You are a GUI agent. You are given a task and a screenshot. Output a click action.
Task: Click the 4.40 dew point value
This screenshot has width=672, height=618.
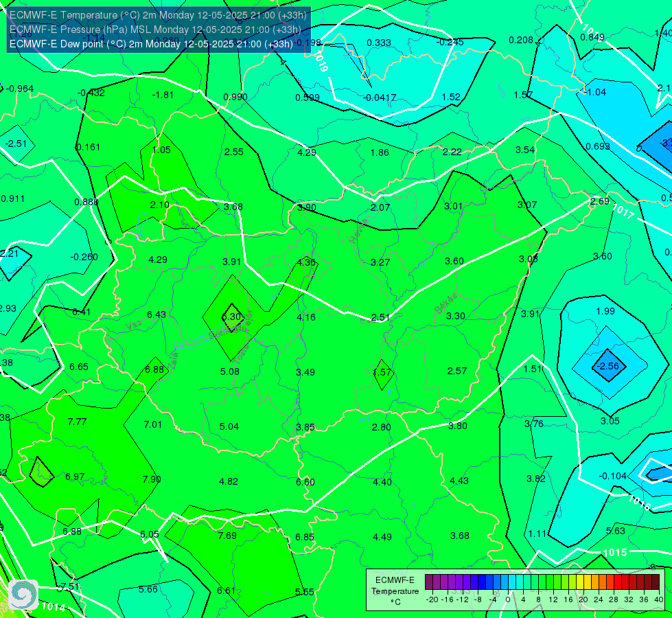(x=382, y=482)
